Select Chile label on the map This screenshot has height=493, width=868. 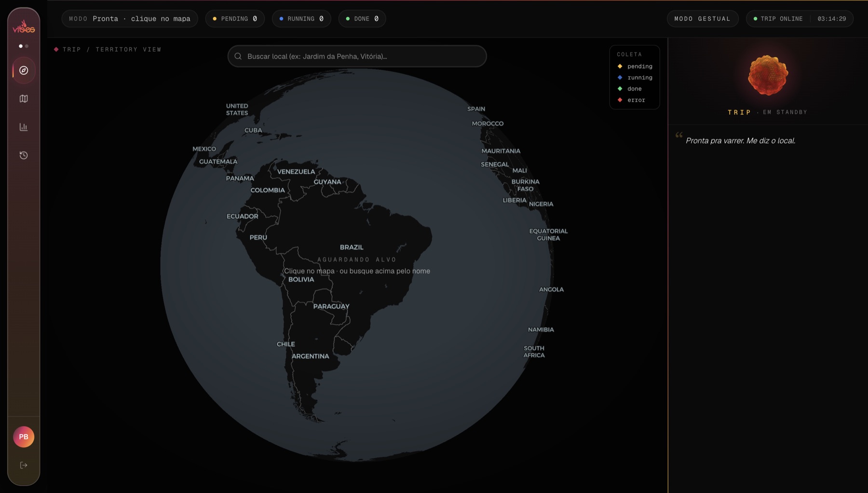pyautogui.click(x=285, y=344)
